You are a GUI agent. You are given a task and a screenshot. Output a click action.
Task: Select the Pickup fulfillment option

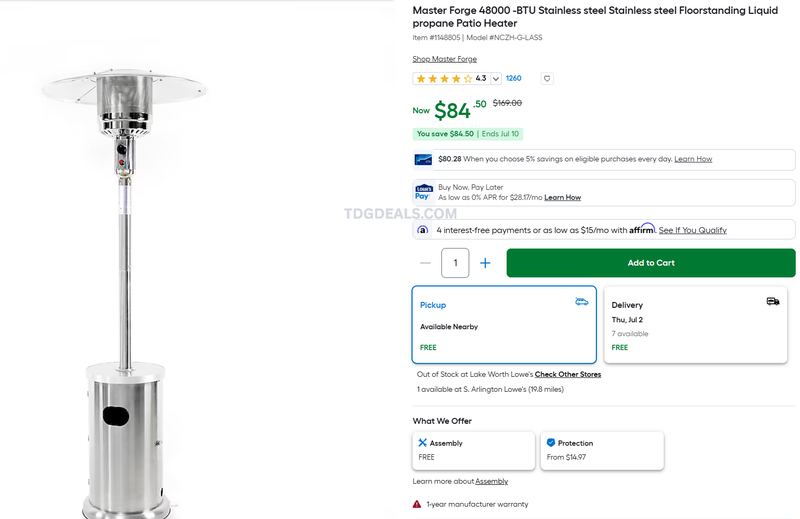pyautogui.click(x=504, y=325)
